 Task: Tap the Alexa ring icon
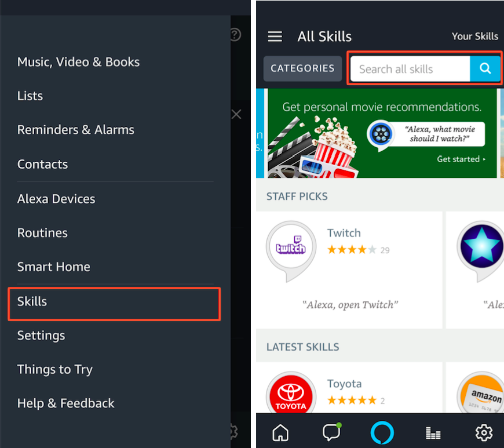pyautogui.click(x=382, y=432)
